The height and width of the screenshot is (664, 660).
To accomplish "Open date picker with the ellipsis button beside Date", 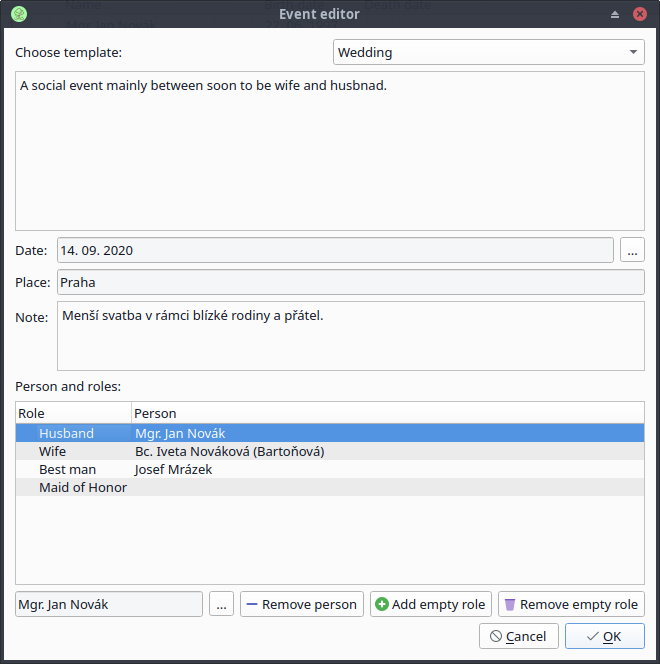I will (x=632, y=250).
